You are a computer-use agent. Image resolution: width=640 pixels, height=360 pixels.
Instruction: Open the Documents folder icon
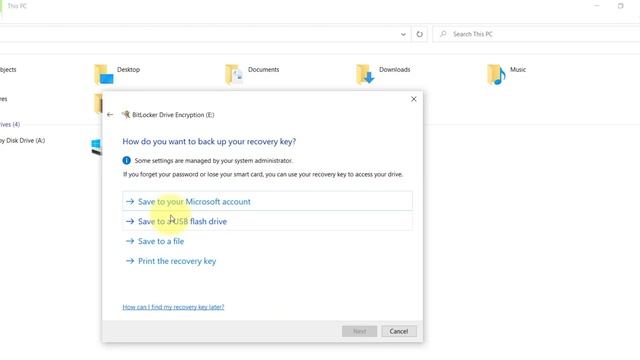(234, 74)
